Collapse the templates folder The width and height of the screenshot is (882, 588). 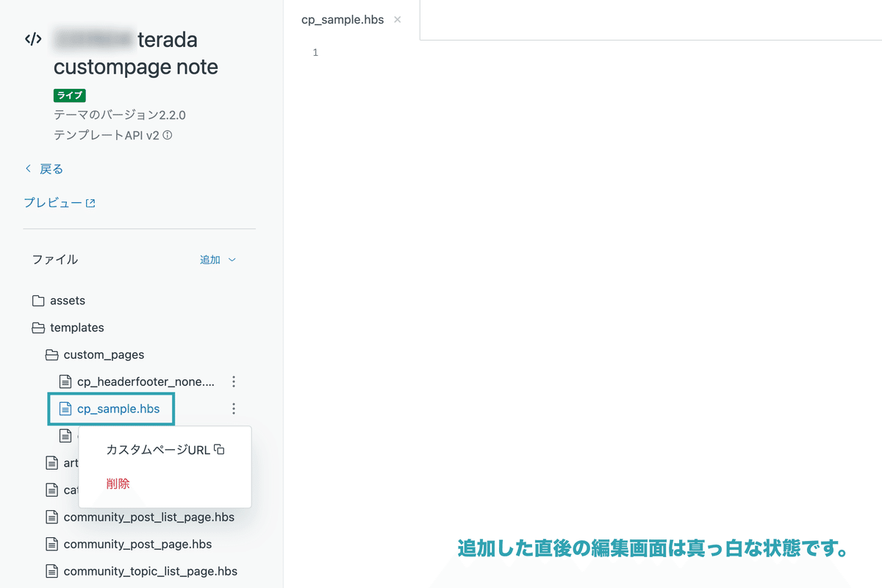point(68,328)
